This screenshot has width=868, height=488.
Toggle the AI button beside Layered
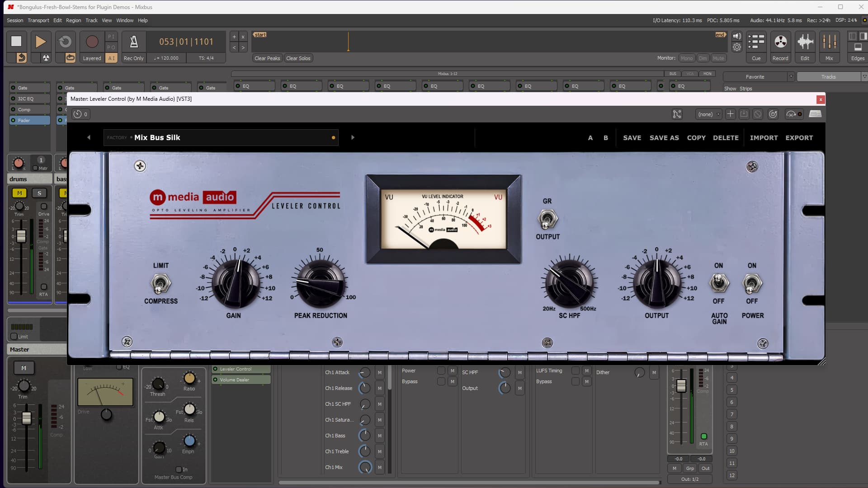coord(111,58)
